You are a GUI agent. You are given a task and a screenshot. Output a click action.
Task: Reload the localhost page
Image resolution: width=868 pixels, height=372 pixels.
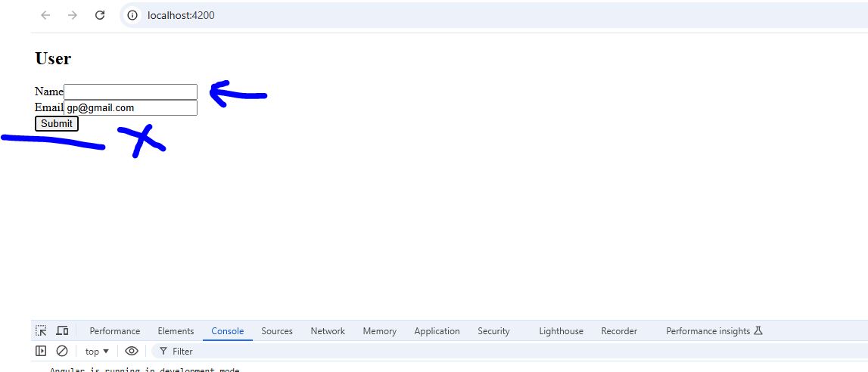click(100, 15)
